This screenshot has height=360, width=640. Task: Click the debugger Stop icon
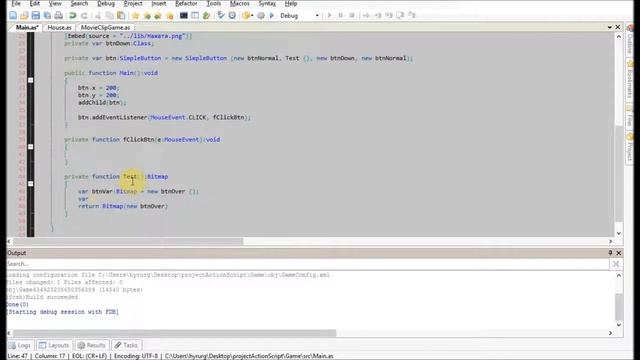(351, 16)
